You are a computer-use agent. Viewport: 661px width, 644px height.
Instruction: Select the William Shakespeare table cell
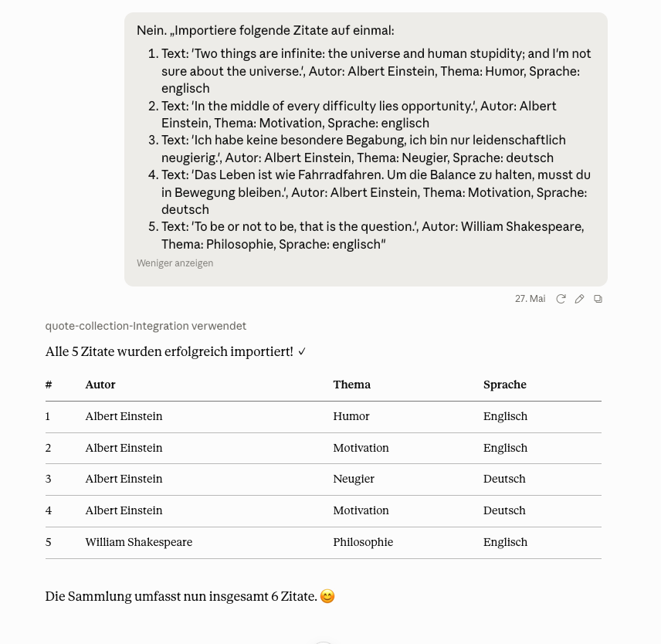[139, 542]
